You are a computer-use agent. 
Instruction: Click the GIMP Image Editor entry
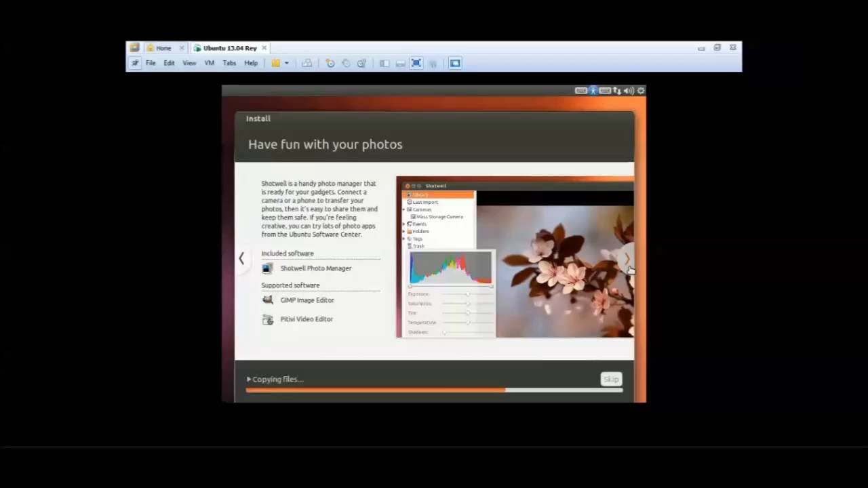point(298,300)
